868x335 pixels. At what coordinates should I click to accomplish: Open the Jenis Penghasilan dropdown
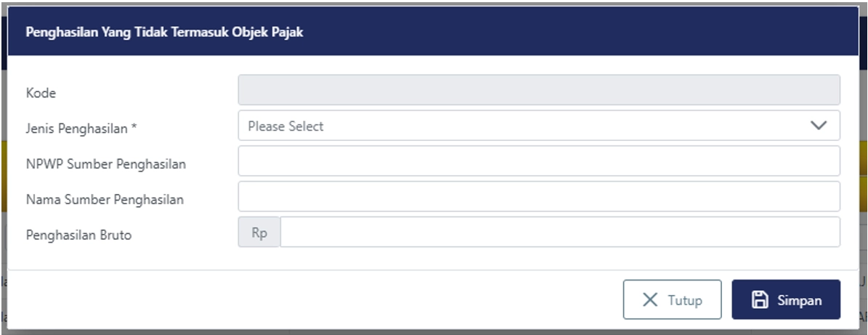pyautogui.click(x=538, y=126)
